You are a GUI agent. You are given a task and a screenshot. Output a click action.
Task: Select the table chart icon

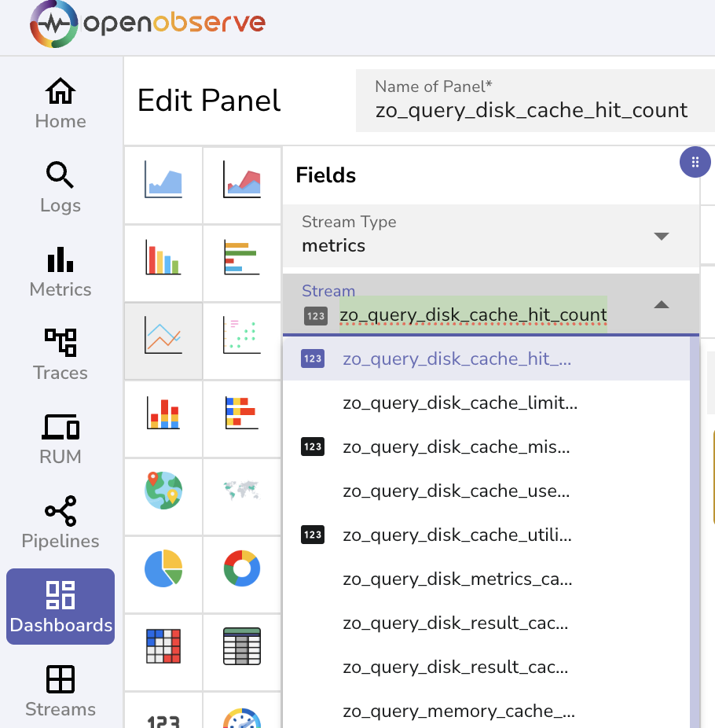241,645
